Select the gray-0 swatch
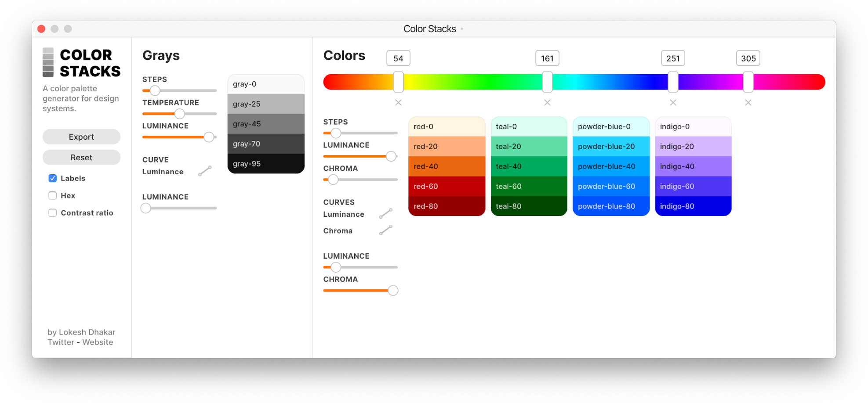 click(x=266, y=84)
